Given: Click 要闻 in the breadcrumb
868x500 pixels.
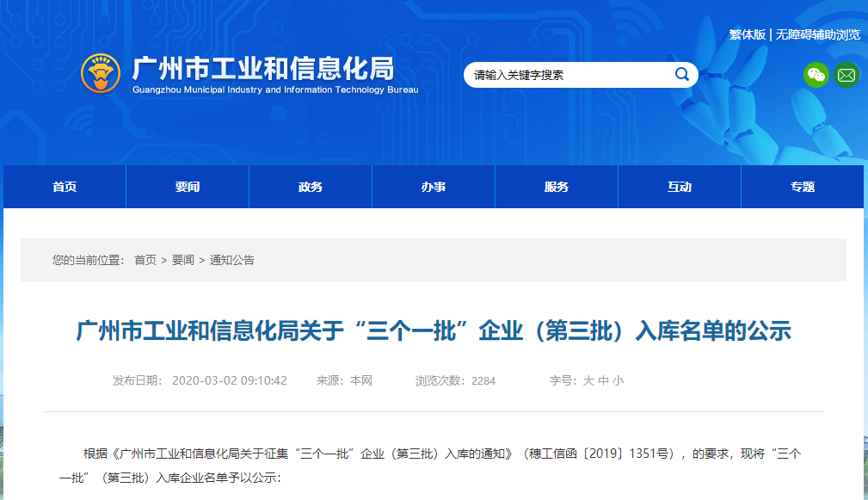Looking at the screenshot, I should 183,260.
